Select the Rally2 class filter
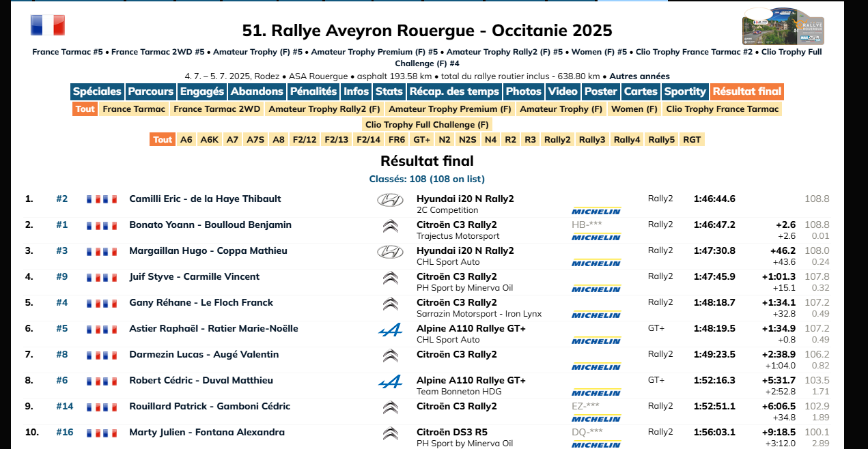 point(557,140)
